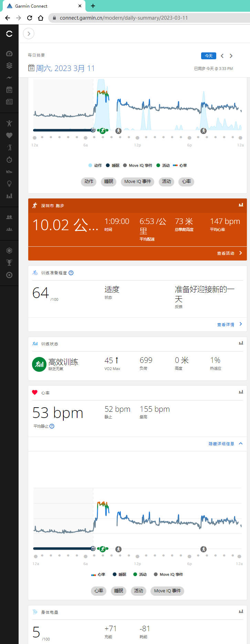
Task: Go to the previous day arrow
Action: click(222, 56)
